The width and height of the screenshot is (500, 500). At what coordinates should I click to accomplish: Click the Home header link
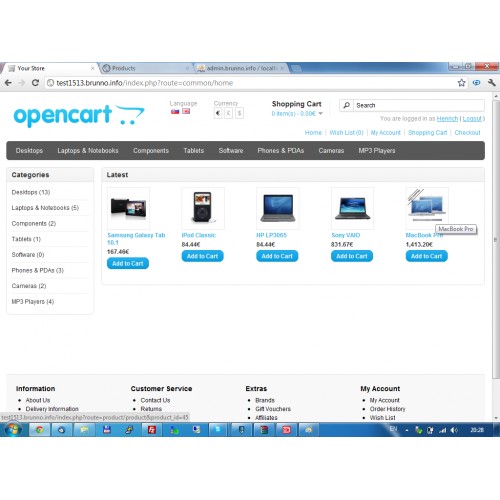coord(313,133)
